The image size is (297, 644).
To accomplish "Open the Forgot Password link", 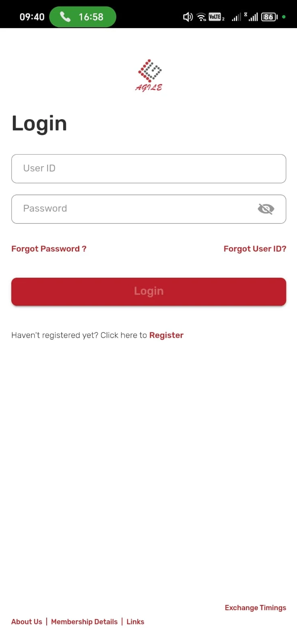I will point(49,249).
